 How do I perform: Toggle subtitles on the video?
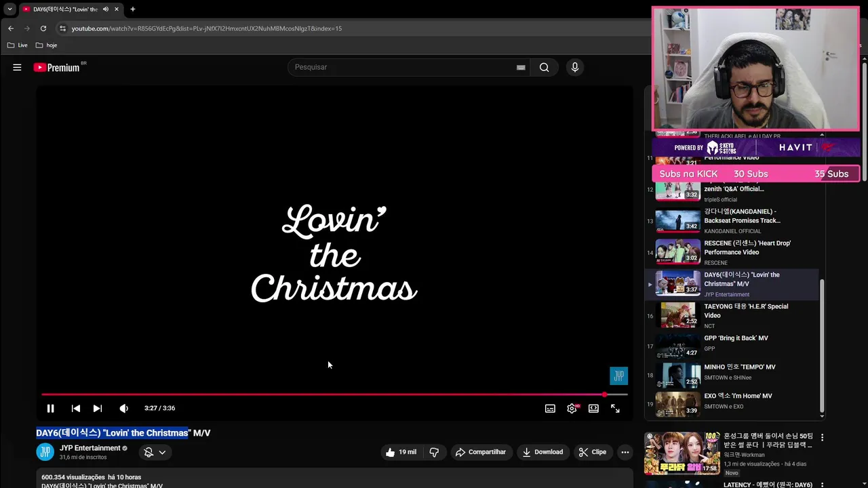point(550,408)
